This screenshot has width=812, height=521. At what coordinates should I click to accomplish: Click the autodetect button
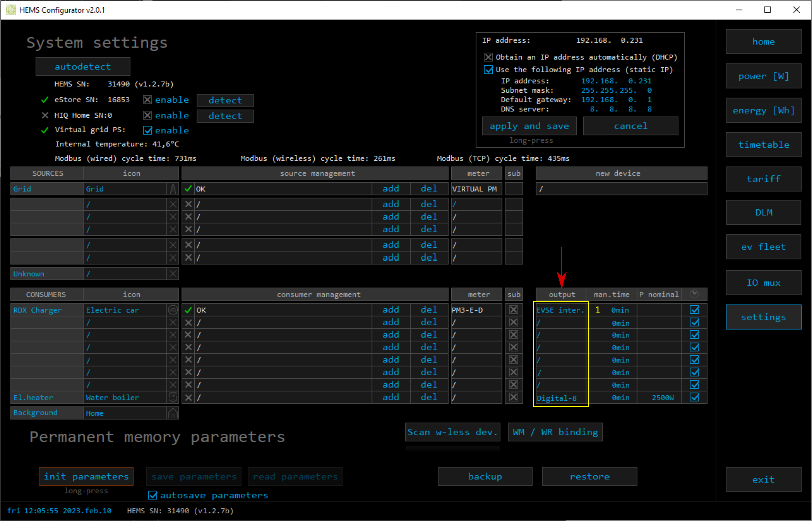(x=83, y=66)
